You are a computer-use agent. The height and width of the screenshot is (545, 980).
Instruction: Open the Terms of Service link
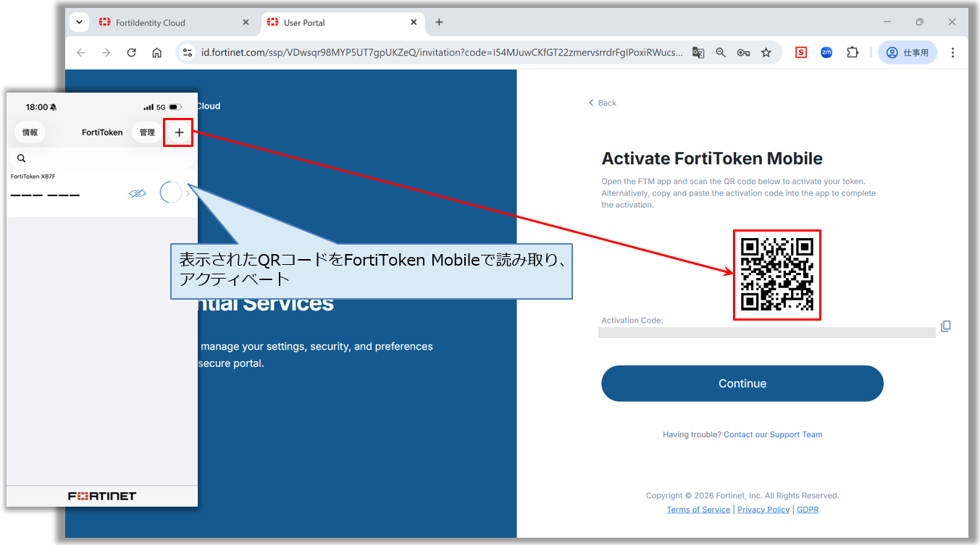698,510
